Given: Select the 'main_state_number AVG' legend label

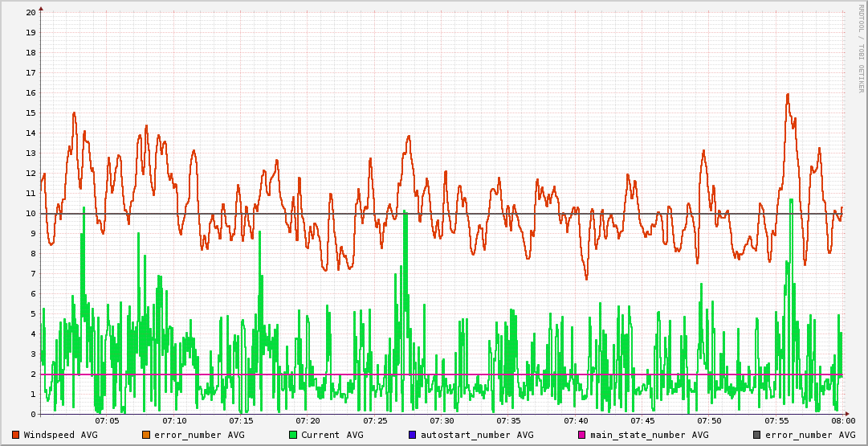Looking at the screenshot, I should 650,435.
